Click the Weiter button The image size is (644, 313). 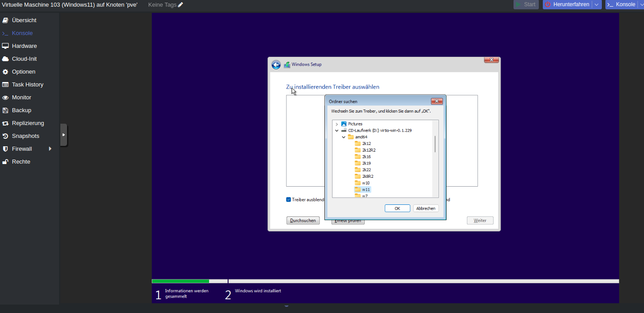[480, 220]
